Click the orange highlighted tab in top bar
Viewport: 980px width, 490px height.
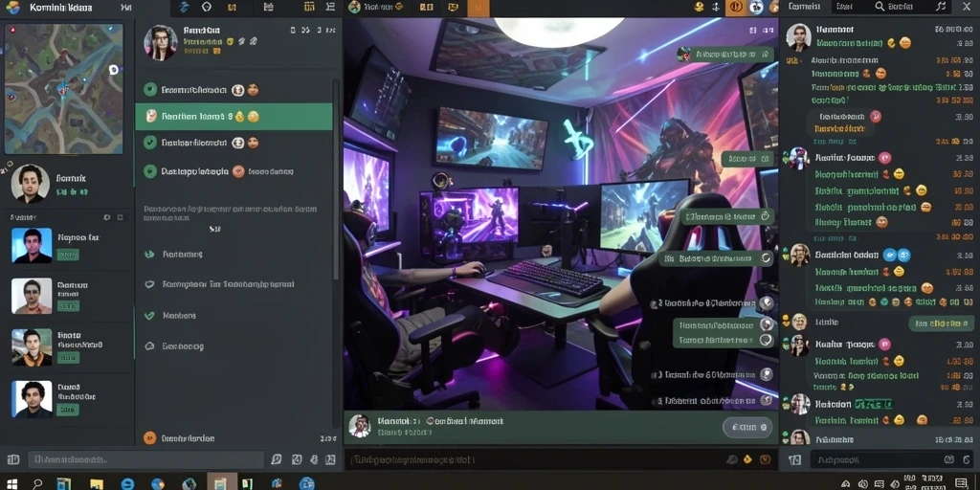tap(479, 8)
